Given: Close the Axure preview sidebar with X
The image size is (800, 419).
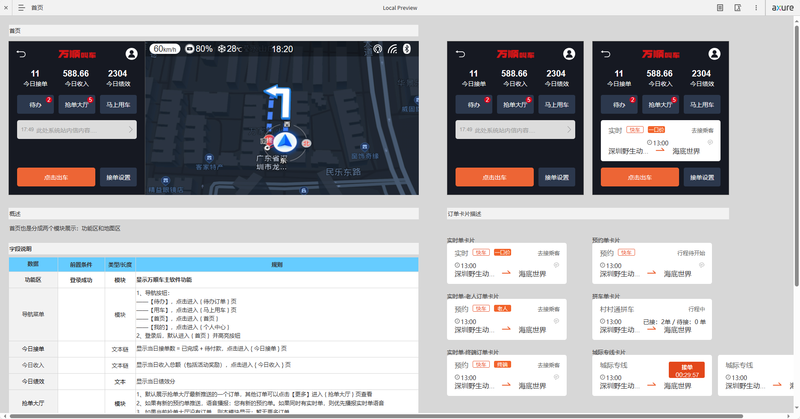Looking at the screenshot, I should (8, 7).
